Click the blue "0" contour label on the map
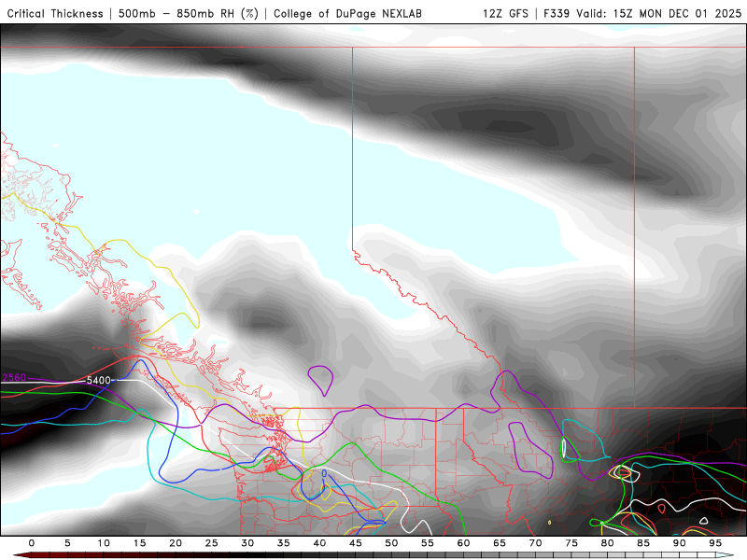747x560 pixels. click(324, 473)
